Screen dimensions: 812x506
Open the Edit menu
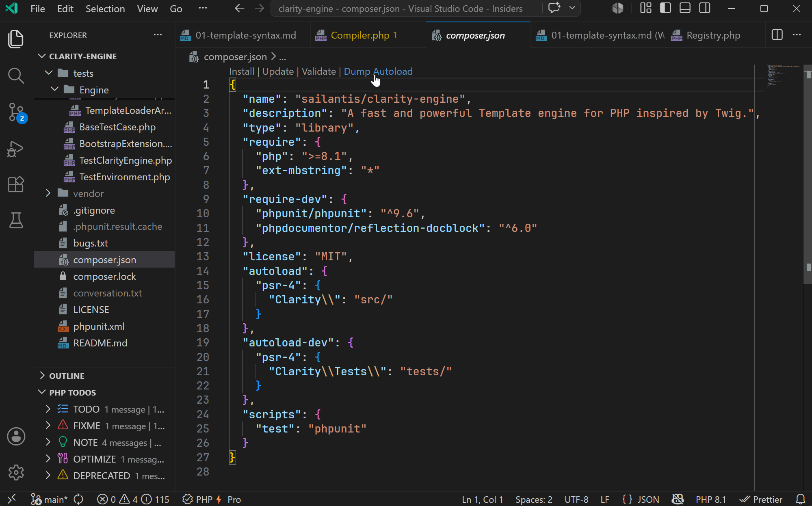pos(65,9)
